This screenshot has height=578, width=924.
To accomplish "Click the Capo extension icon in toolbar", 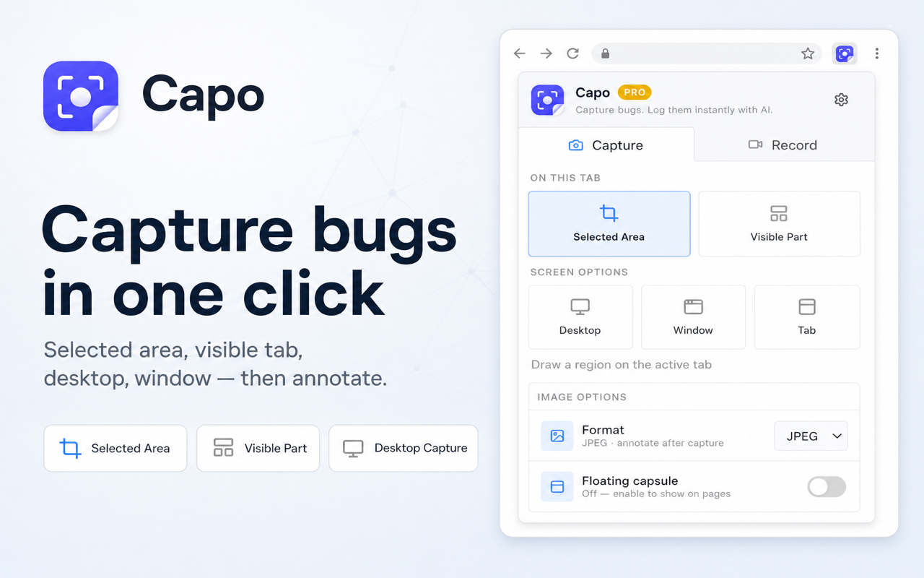I will 845,53.
